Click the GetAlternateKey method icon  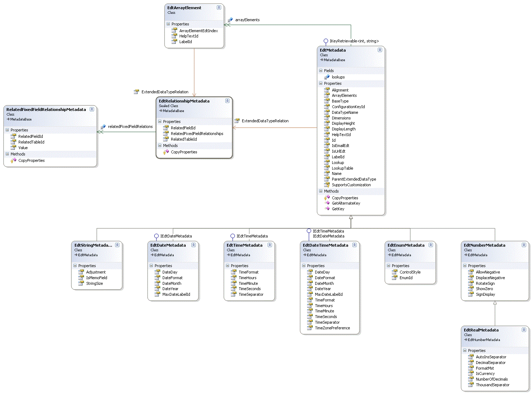click(x=327, y=203)
